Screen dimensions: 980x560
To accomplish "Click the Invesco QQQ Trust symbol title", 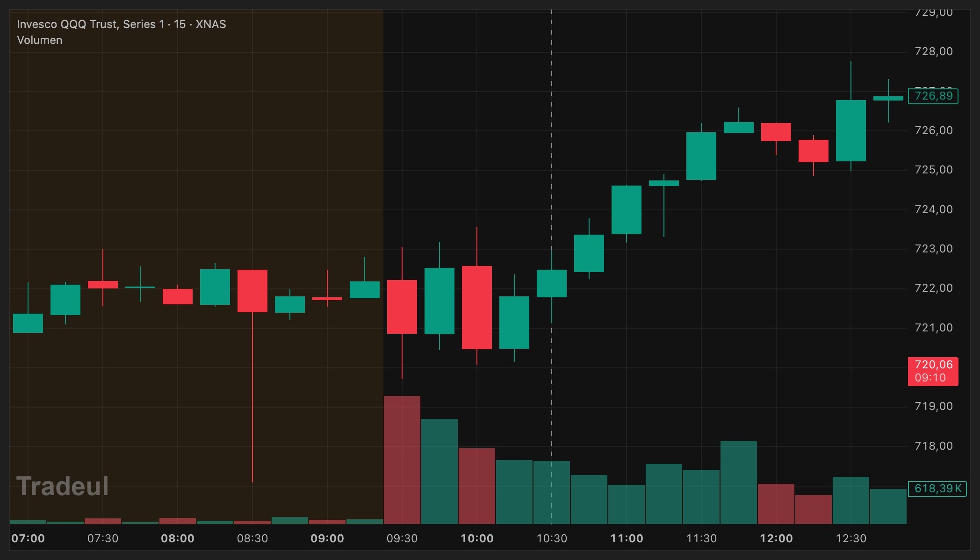I will pyautogui.click(x=122, y=24).
